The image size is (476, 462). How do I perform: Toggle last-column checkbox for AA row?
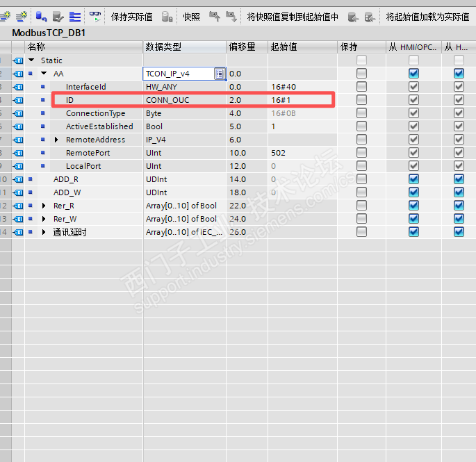point(459,74)
